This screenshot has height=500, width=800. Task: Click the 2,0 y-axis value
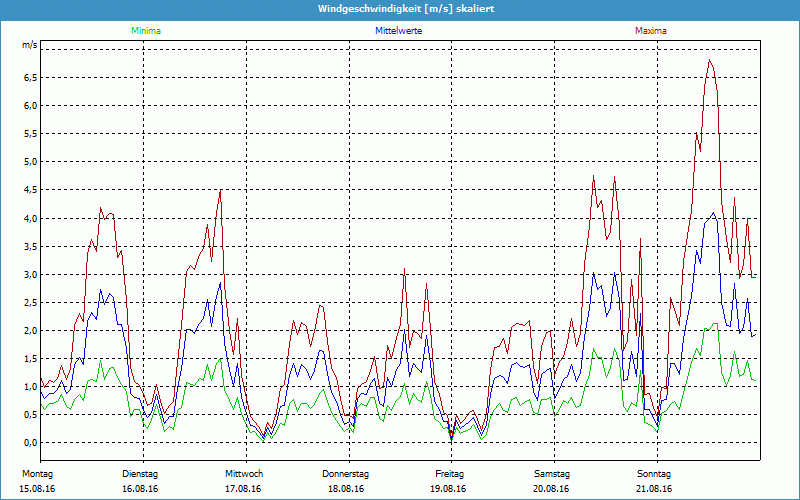point(30,331)
